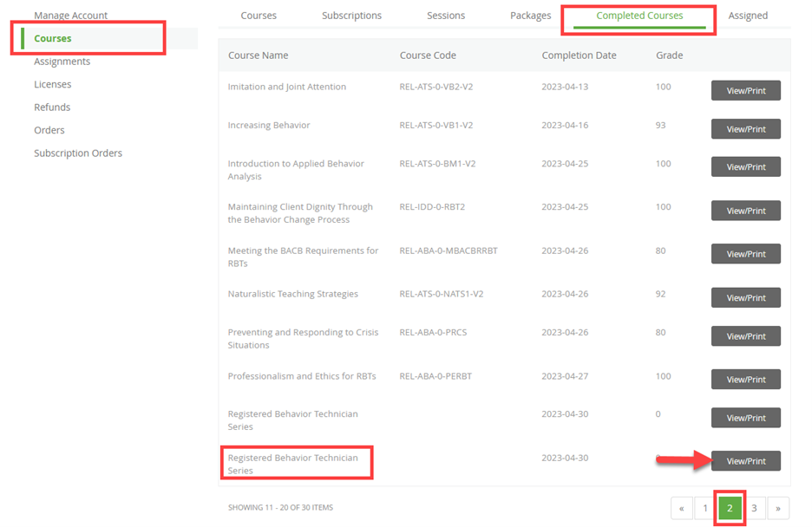Open Refunds in the sidebar
The height and width of the screenshot is (527, 812).
pyautogui.click(x=52, y=107)
